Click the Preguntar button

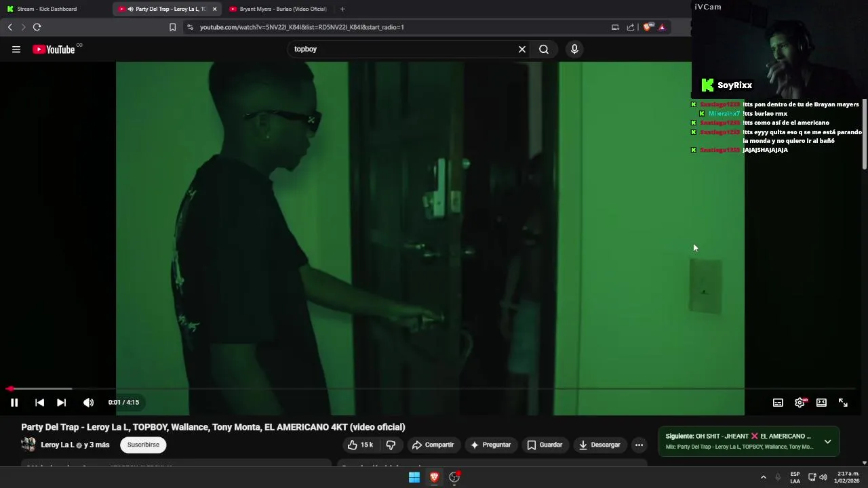click(x=490, y=445)
